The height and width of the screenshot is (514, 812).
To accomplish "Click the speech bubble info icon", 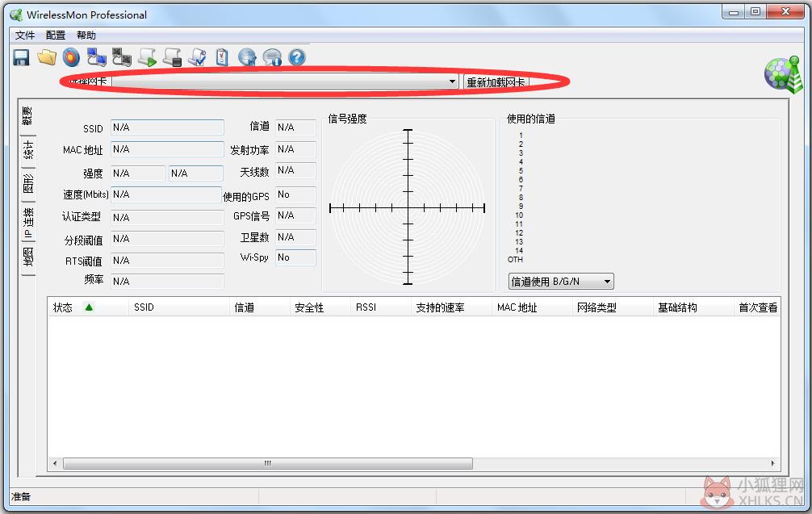I will [x=272, y=57].
